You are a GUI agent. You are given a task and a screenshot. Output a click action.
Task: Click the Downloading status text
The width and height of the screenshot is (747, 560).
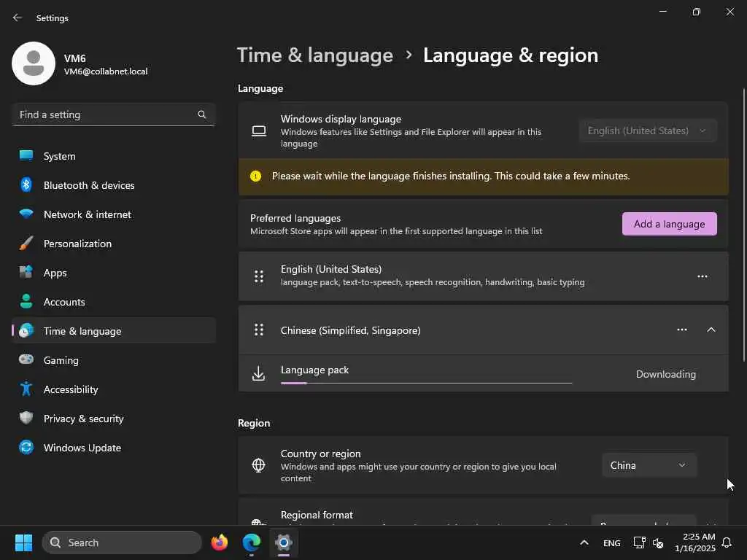pos(665,374)
